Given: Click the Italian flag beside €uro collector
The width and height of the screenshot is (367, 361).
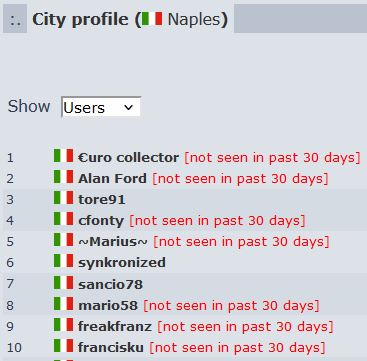Looking at the screenshot, I should [63, 156].
